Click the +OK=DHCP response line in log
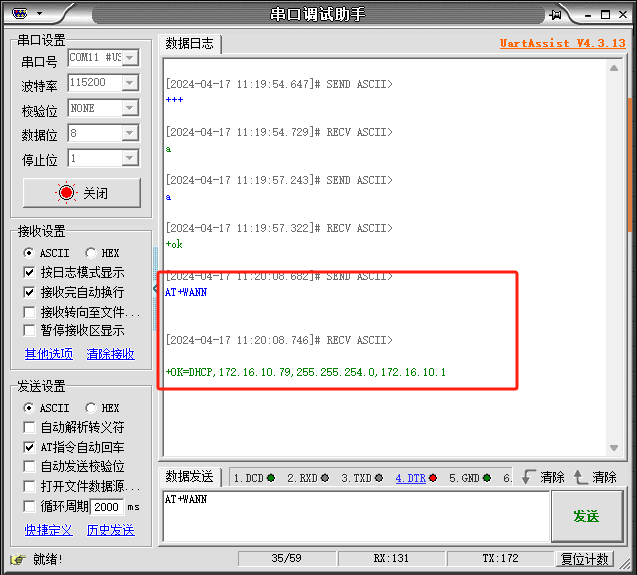 [x=306, y=372]
